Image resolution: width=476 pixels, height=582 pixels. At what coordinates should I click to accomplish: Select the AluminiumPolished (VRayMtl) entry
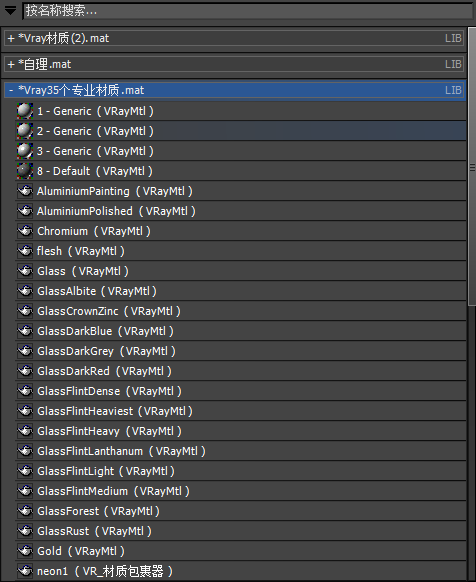241,211
